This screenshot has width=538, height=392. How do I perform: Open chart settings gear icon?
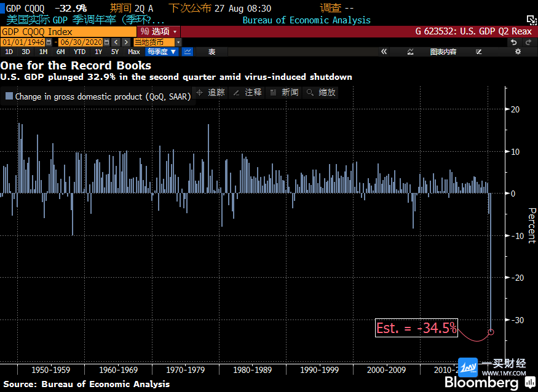[518, 52]
